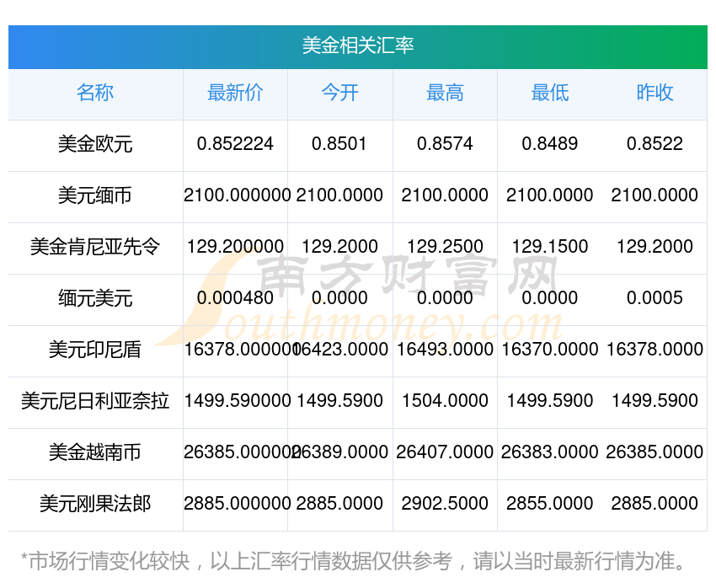
Task: Click latest price 2100.000000
Action: (237, 195)
